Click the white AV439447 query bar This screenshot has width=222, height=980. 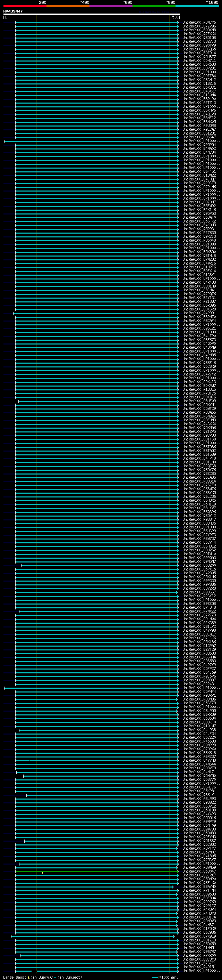92,14
